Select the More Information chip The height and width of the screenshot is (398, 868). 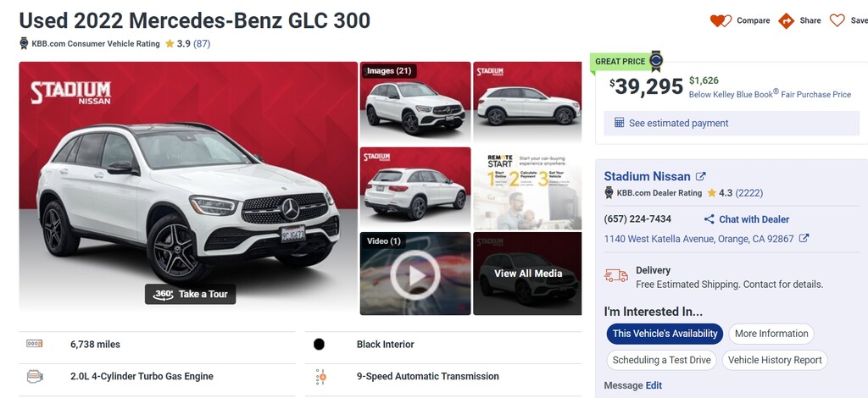point(771,334)
